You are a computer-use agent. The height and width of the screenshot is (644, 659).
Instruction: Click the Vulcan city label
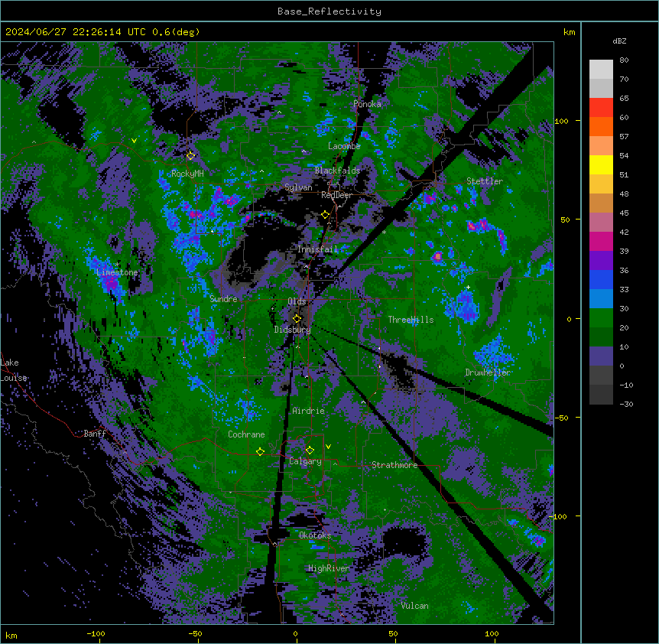(415, 606)
